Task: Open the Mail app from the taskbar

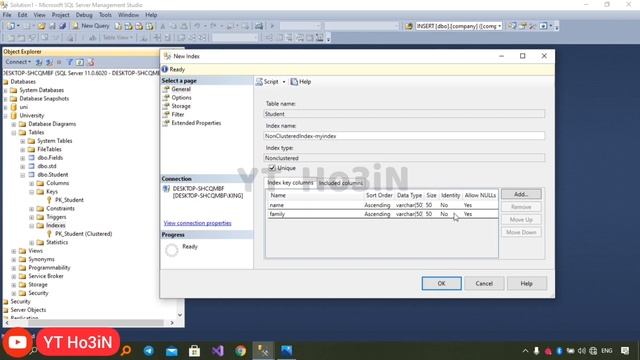Action: [x=171, y=351]
